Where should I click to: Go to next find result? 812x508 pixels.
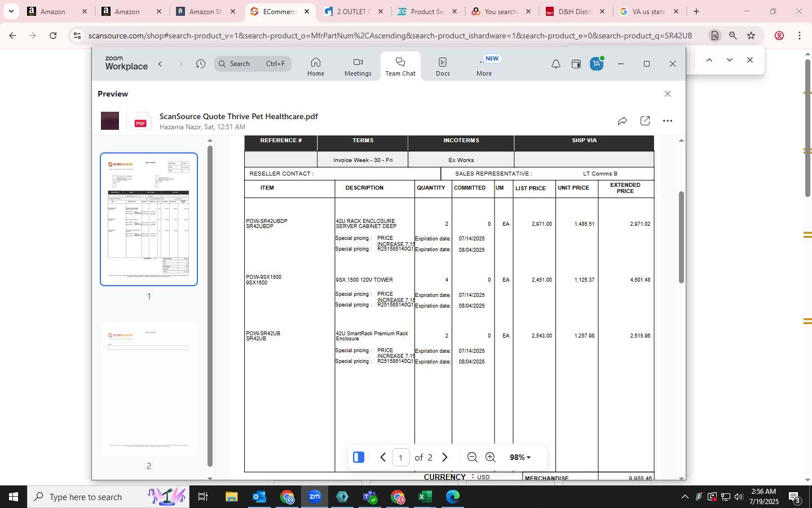730,60
